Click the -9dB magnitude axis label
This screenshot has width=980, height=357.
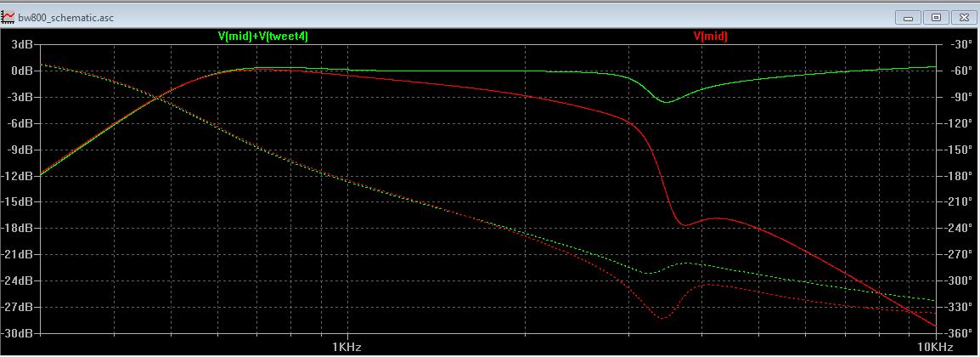pyautogui.click(x=19, y=150)
